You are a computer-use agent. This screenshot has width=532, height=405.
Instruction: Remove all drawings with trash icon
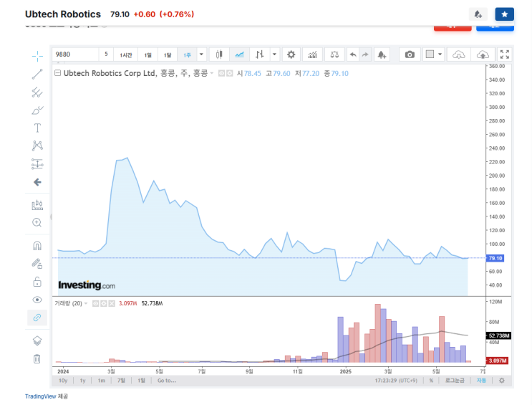[37, 359]
